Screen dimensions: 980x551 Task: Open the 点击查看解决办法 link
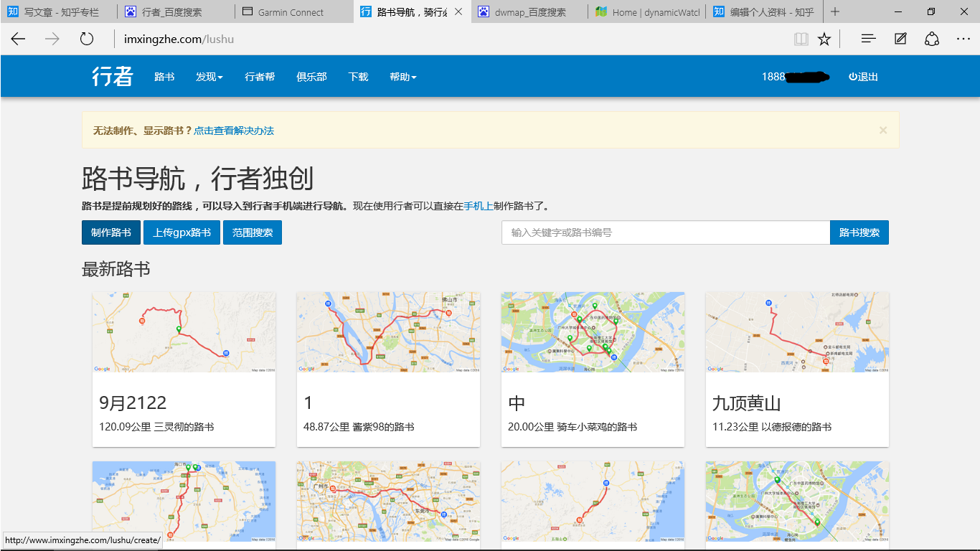(x=234, y=131)
